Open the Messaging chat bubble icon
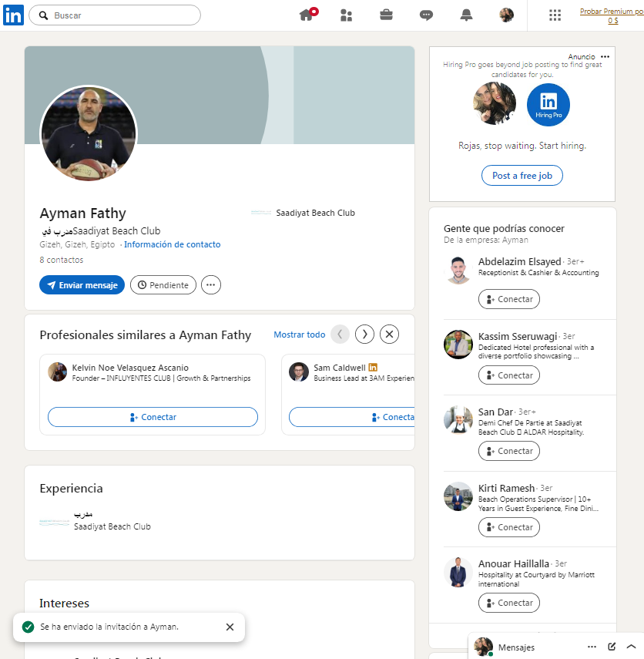 426,15
